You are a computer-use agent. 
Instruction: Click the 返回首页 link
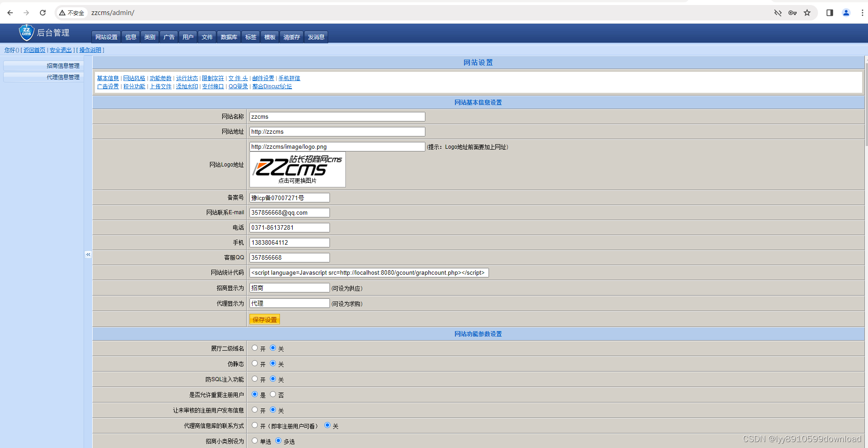(x=35, y=50)
